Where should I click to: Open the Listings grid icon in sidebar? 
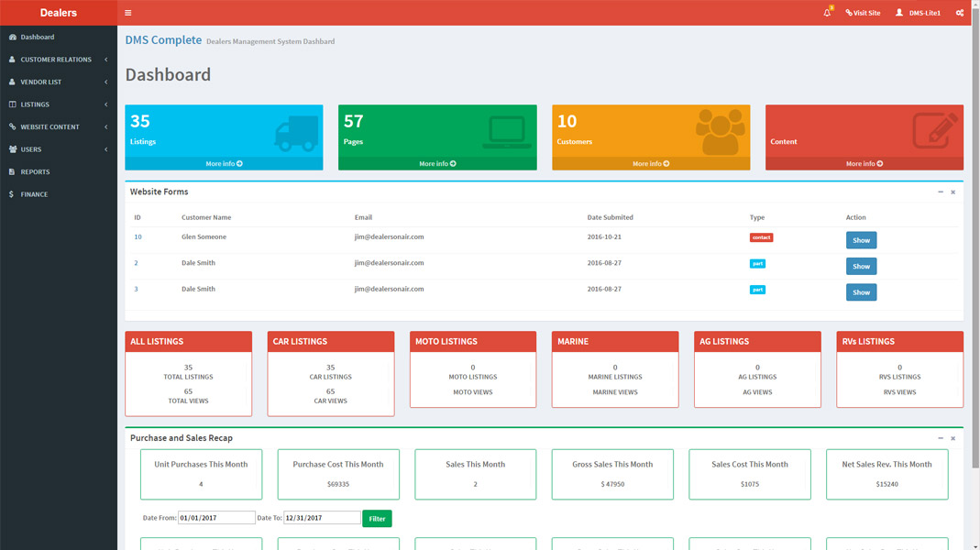coord(11,104)
